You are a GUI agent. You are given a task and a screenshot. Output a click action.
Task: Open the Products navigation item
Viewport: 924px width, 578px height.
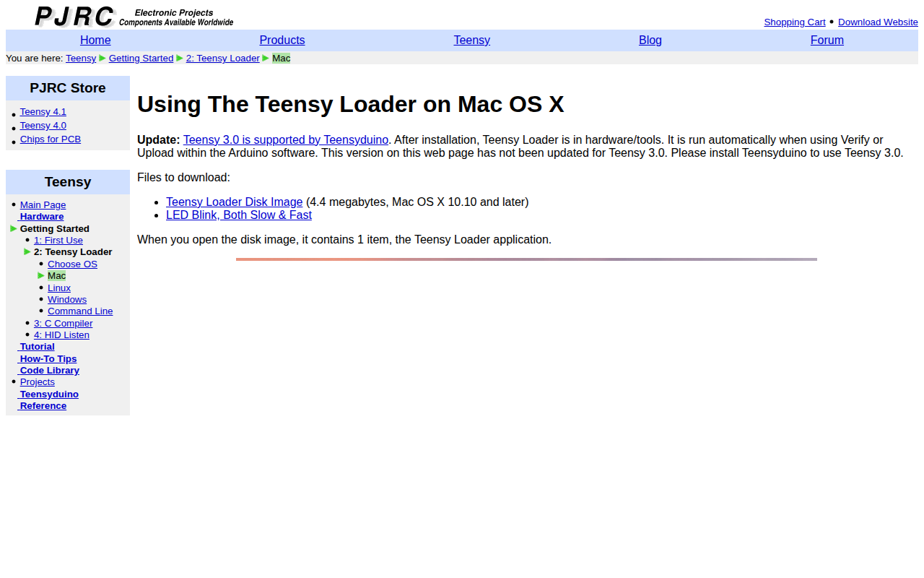[282, 40]
